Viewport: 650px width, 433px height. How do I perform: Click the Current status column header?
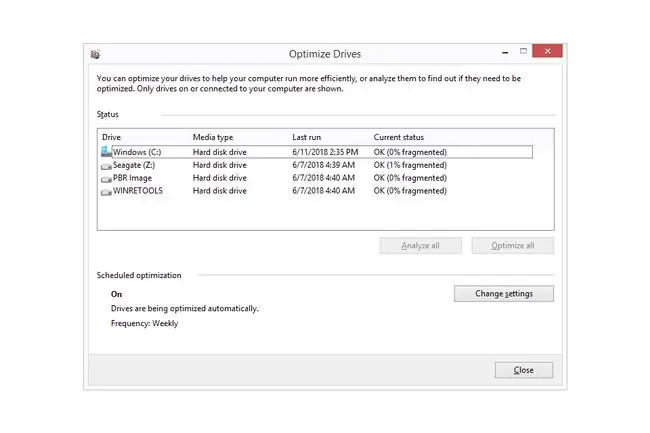point(398,137)
